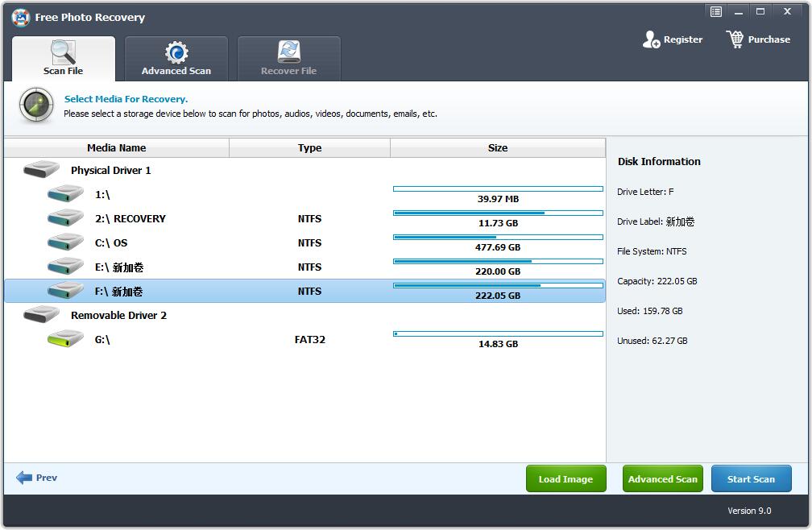Select the E:\ 新加卷 drive row

coord(304,267)
